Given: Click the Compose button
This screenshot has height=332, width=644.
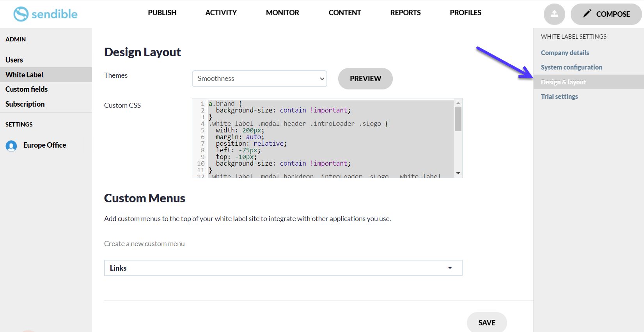Looking at the screenshot, I should (x=606, y=14).
